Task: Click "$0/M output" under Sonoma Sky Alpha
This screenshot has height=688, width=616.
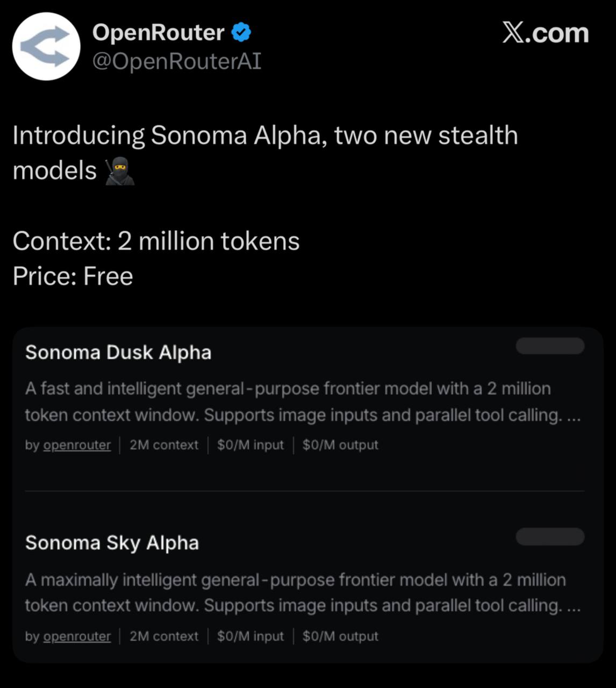Action: pyautogui.click(x=340, y=636)
